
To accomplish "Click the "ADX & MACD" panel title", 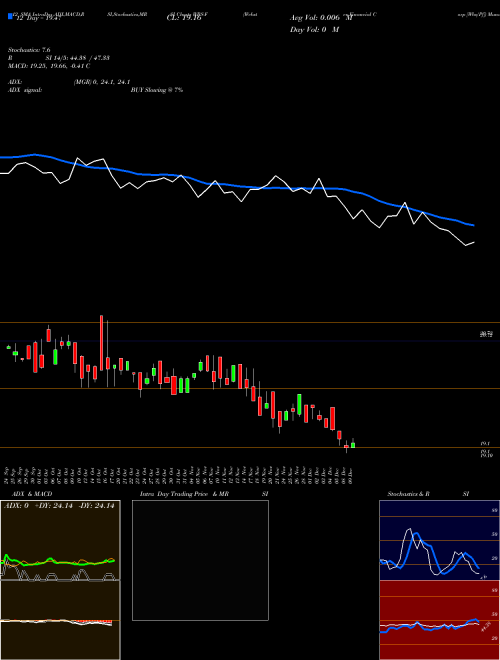I will [32, 494].
